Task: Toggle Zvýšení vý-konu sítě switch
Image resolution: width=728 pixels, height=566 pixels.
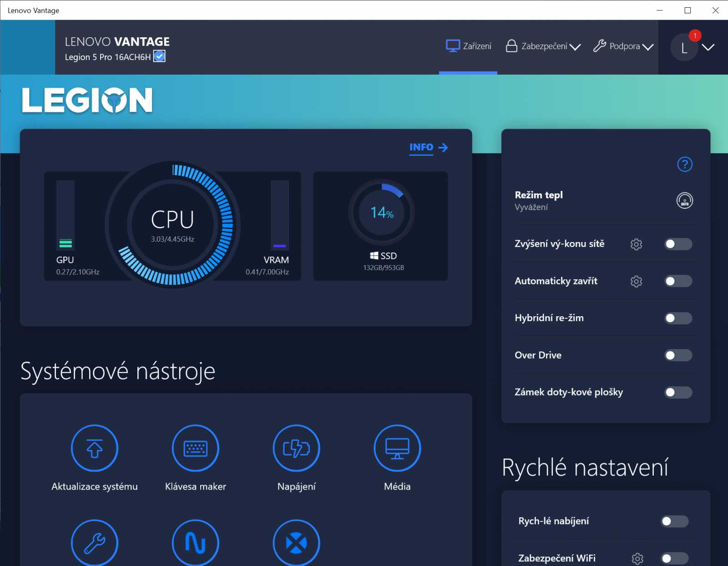Action: (x=678, y=244)
